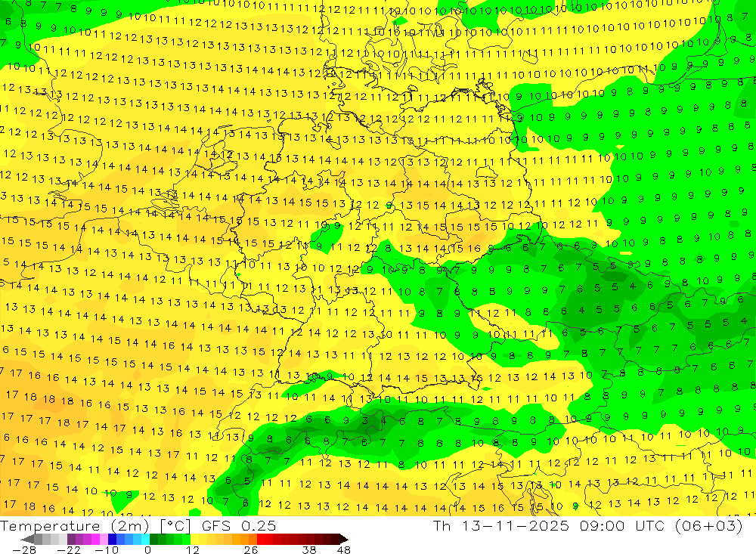Click the '12' legend scale label

192,549
